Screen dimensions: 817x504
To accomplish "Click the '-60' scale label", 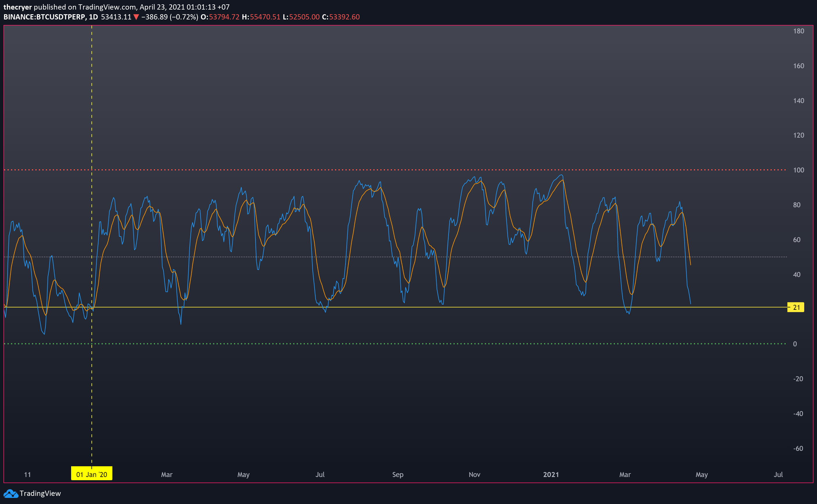I will (x=798, y=448).
